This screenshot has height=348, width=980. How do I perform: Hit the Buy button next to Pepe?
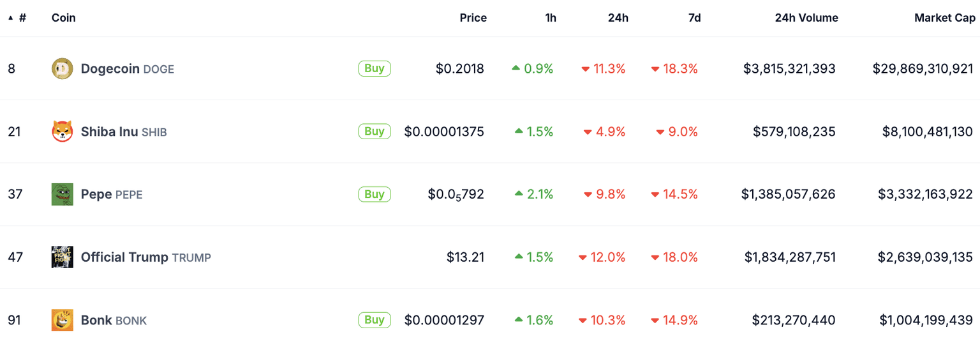click(375, 194)
